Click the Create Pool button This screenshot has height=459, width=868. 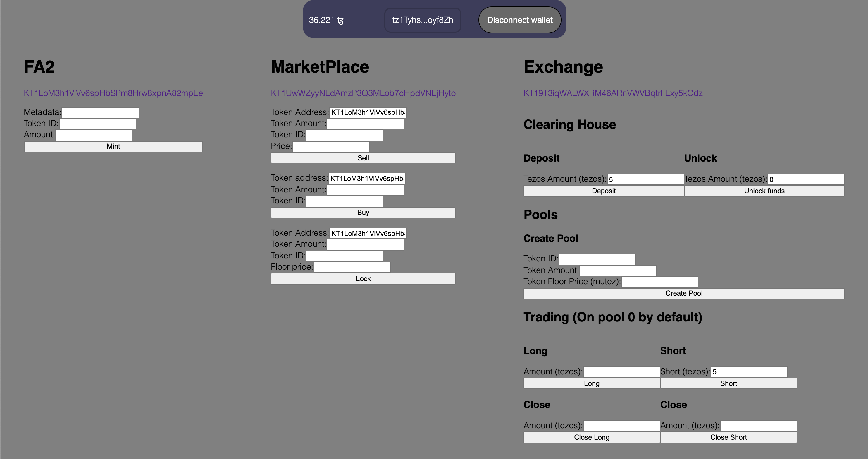click(x=683, y=293)
